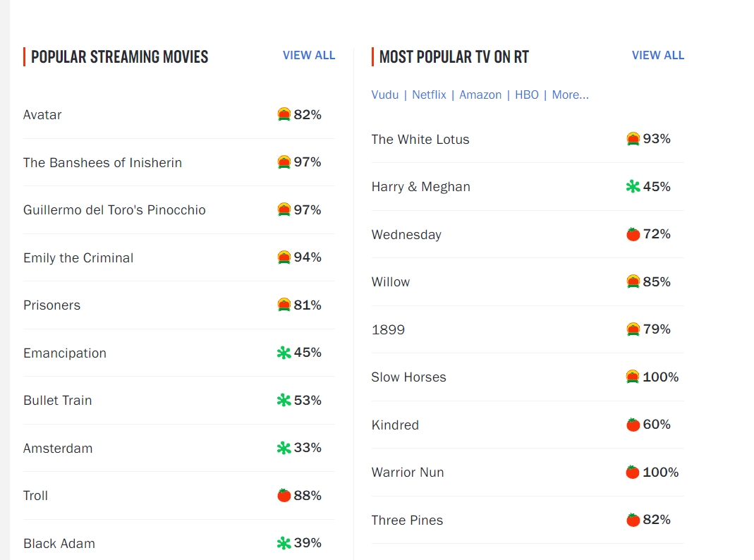Click the green splat icon for Black Adam
The image size is (754, 560).
284,543
